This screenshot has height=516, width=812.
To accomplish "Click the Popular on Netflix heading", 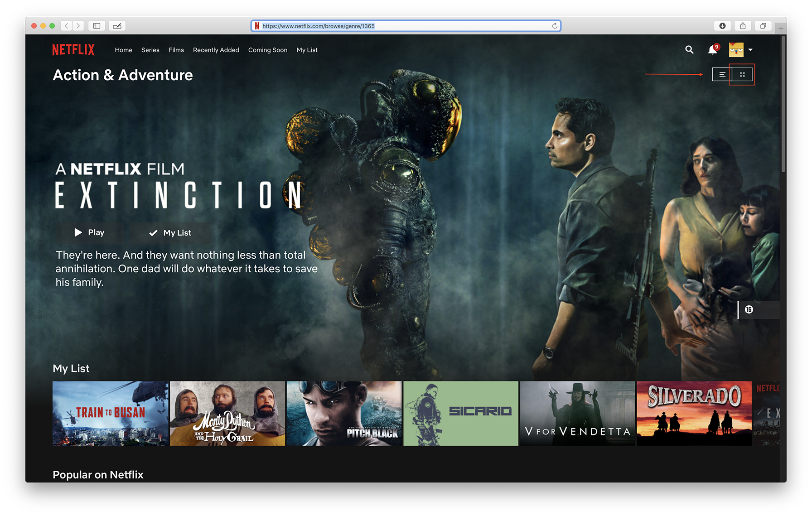I will click(98, 474).
